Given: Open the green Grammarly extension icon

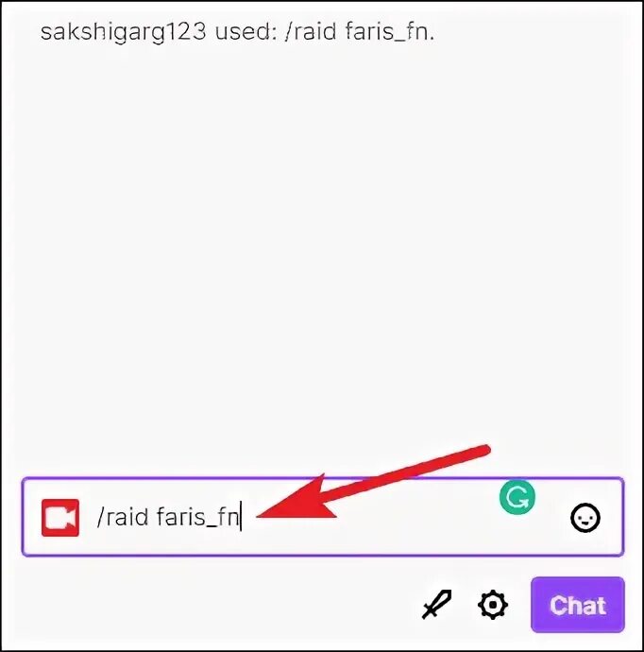Looking at the screenshot, I should pyautogui.click(x=517, y=496).
